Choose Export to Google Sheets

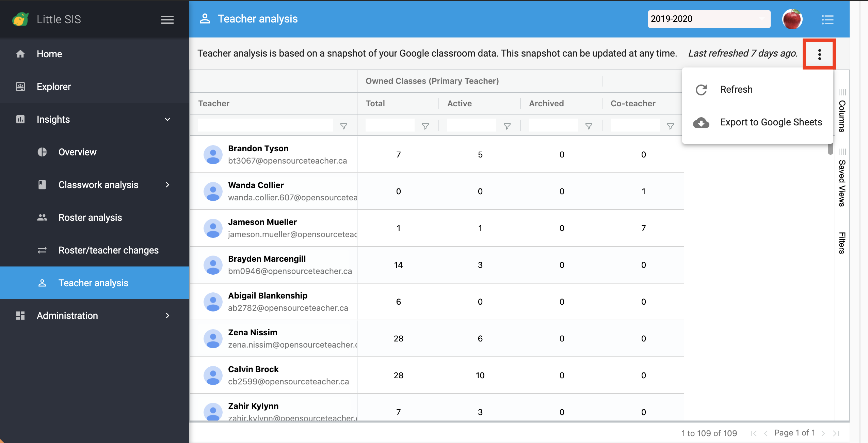(x=771, y=122)
